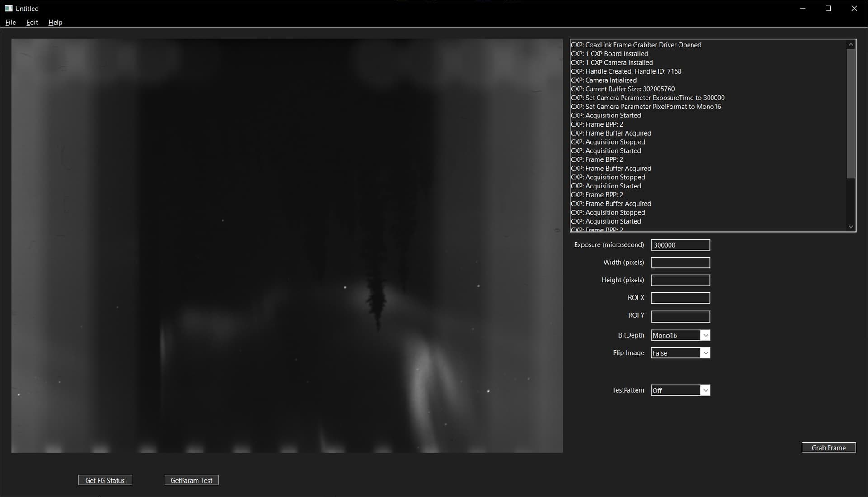Expand the BitDepth Mono16 dropdown
Image resolution: width=868 pixels, height=497 pixels.
pyautogui.click(x=705, y=335)
